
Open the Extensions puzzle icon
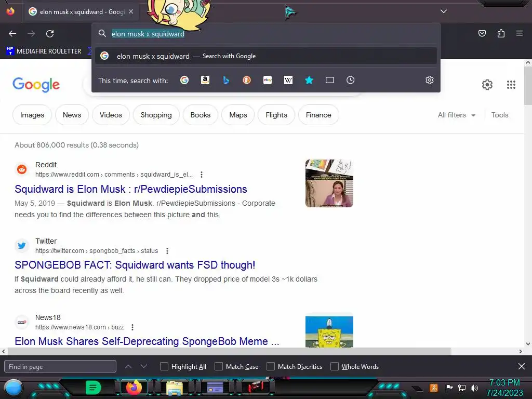pos(501,33)
